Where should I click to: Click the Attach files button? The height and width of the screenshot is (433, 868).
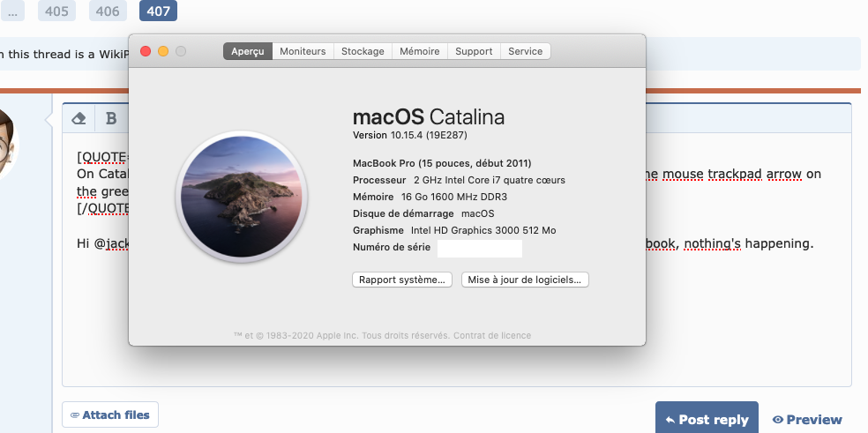click(110, 414)
